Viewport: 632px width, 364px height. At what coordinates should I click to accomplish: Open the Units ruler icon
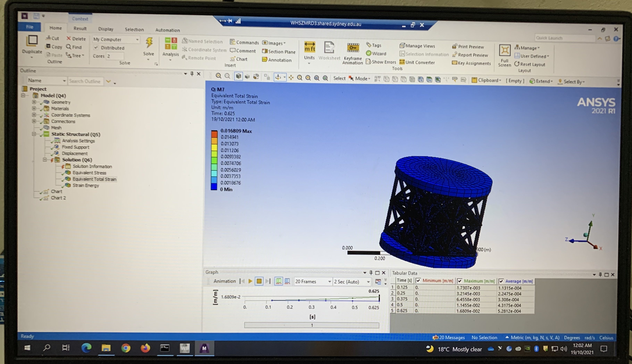[309, 47]
